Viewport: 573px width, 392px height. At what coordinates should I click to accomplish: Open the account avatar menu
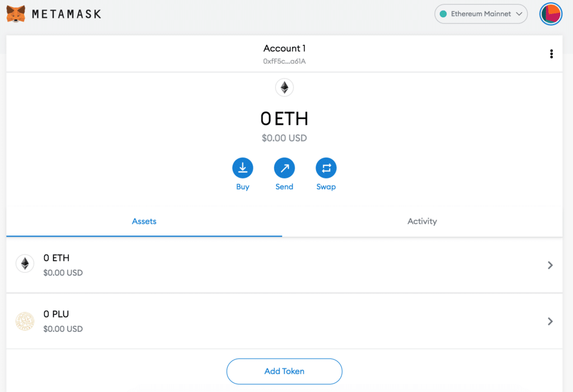pos(551,14)
